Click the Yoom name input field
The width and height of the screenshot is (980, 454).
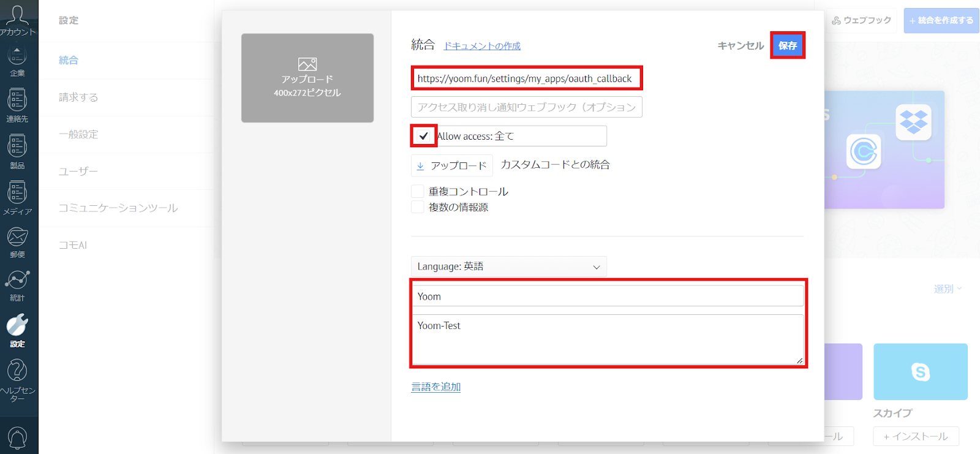point(608,296)
